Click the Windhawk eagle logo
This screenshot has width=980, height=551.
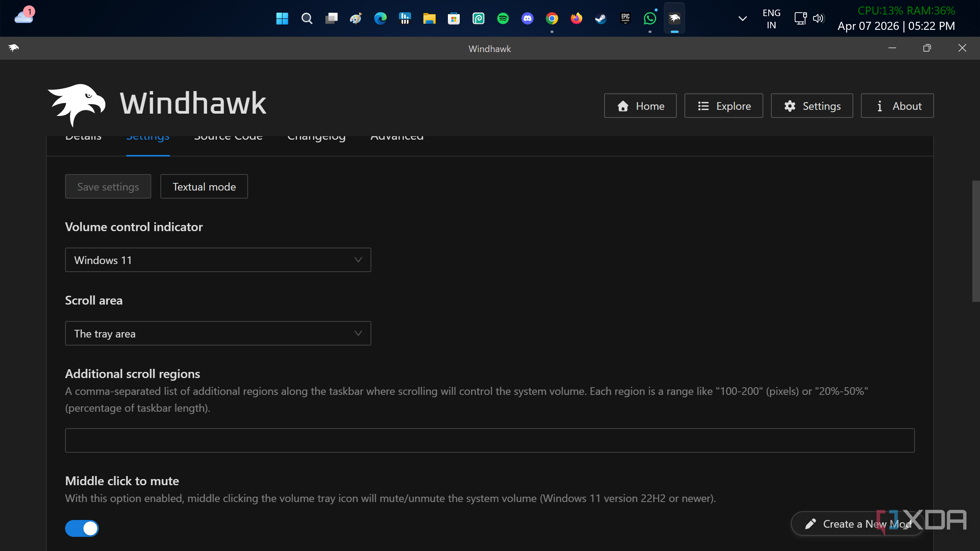pyautogui.click(x=77, y=104)
